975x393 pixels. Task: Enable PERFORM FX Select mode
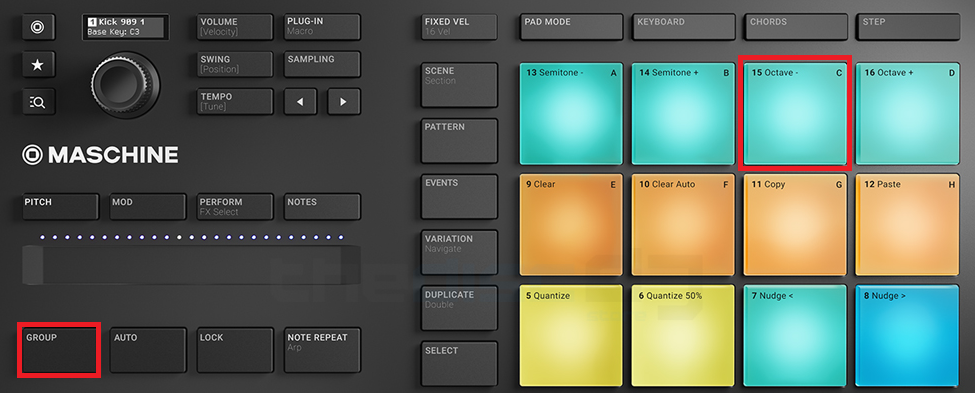tap(235, 206)
